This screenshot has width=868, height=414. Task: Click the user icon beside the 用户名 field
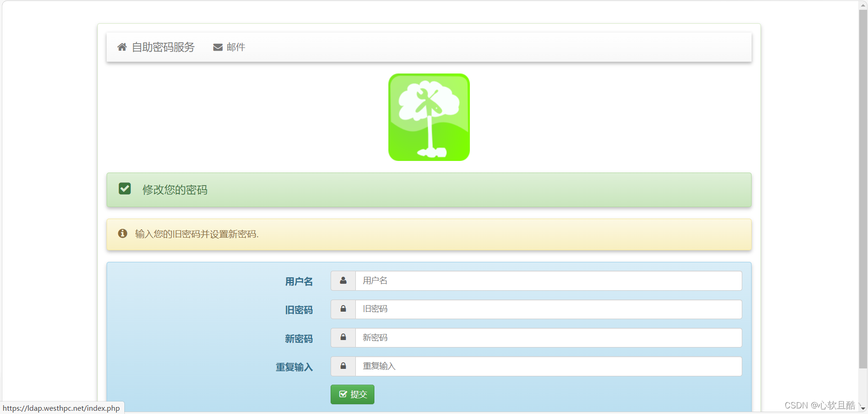343,281
